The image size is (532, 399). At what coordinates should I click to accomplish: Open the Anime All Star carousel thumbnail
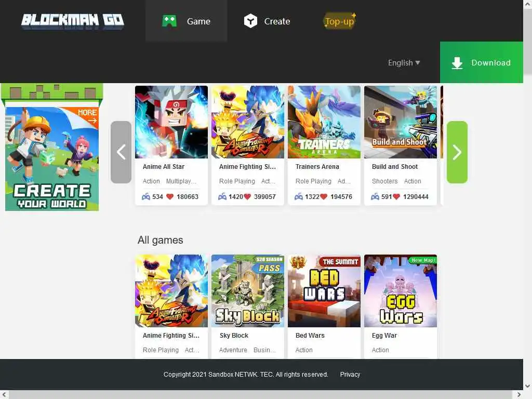171,122
